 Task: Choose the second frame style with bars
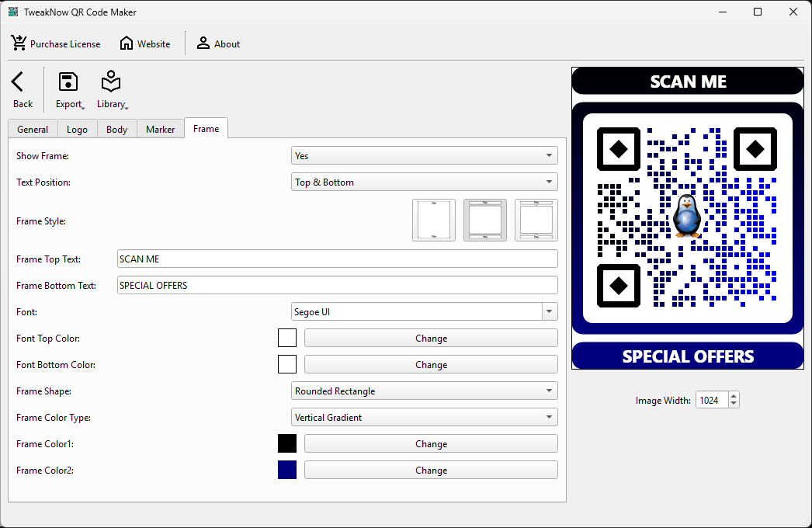pyautogui.click(x=485, y=221)
